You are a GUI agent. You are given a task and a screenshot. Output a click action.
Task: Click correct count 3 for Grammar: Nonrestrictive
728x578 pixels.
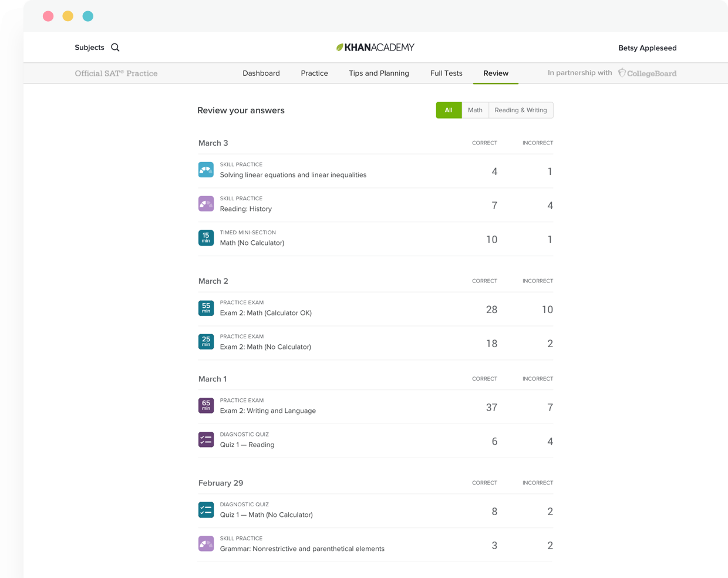[x=494, y=546]
